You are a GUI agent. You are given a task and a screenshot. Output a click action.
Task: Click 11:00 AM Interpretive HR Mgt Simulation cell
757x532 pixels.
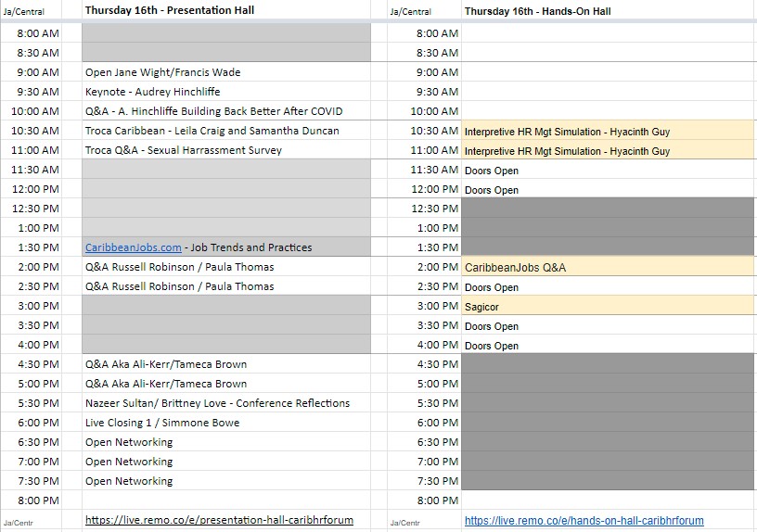(608, 150)
